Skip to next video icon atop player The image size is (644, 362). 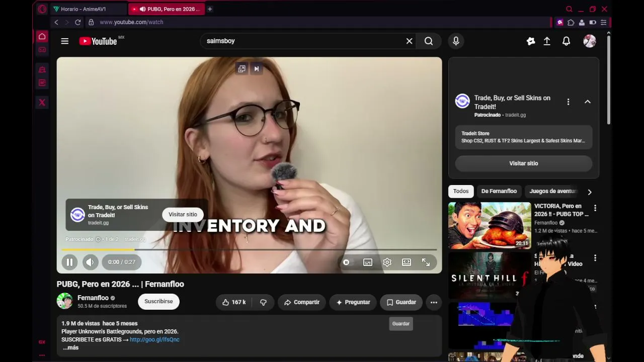click(x=257, y=68)
